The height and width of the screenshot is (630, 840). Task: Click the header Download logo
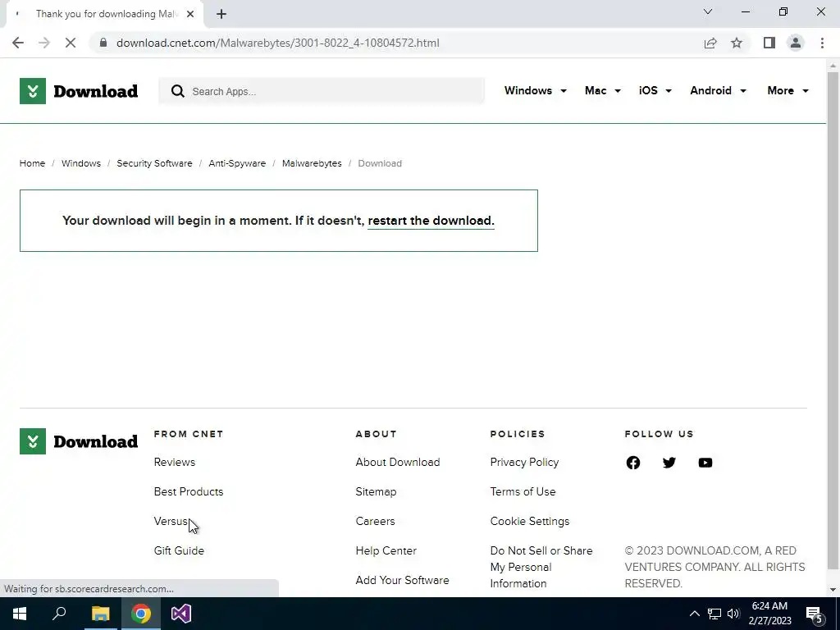pyautogui.click(x=79, y=91)
